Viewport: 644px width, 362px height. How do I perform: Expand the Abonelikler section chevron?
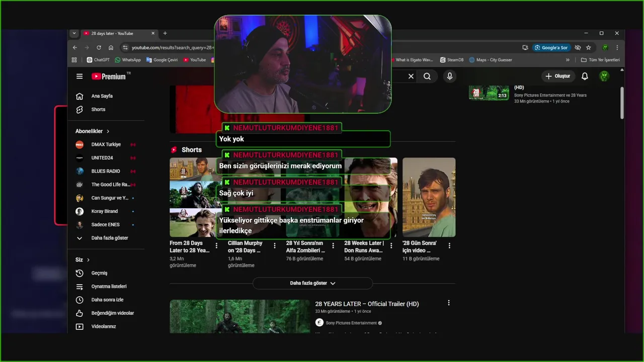tap(108, 131)
